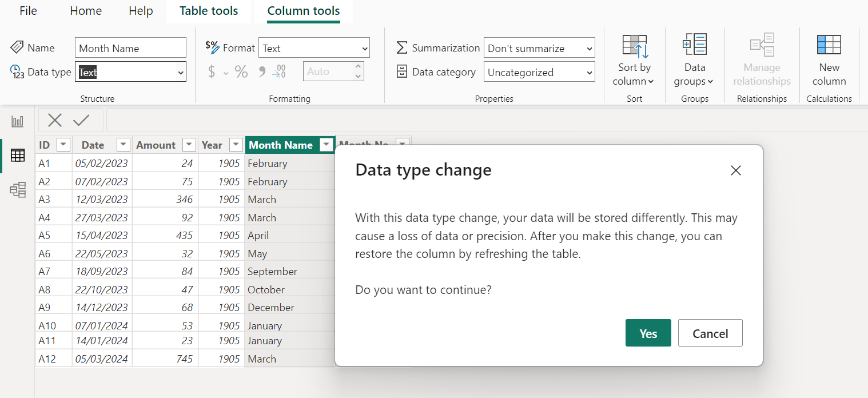This screenshot has height=398, width=868.
Task: Cancel formula with the X icon
Action: click(55, 120)
